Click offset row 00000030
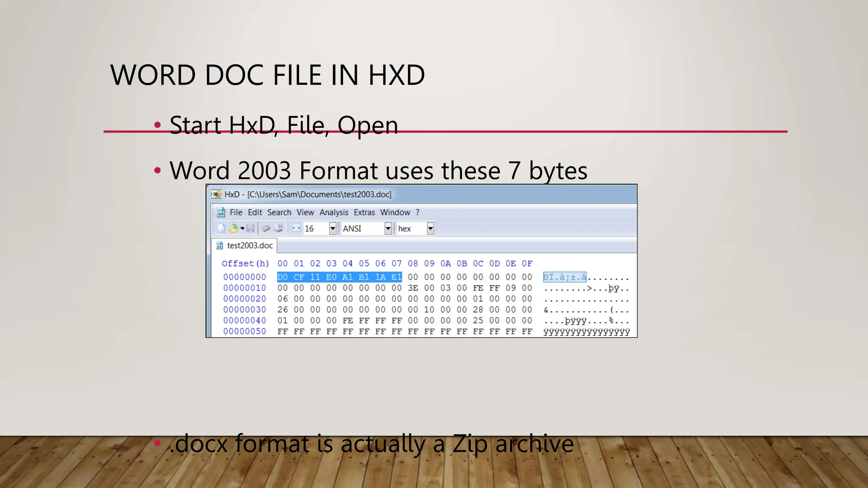Viewport: 868px width, 488px height. coord(245,310)
